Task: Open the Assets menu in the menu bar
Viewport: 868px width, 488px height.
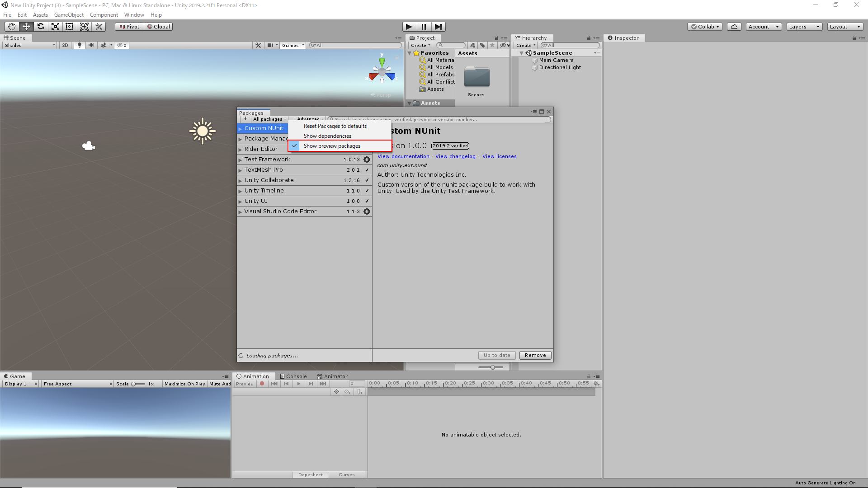Action: (x=40, y=15)
